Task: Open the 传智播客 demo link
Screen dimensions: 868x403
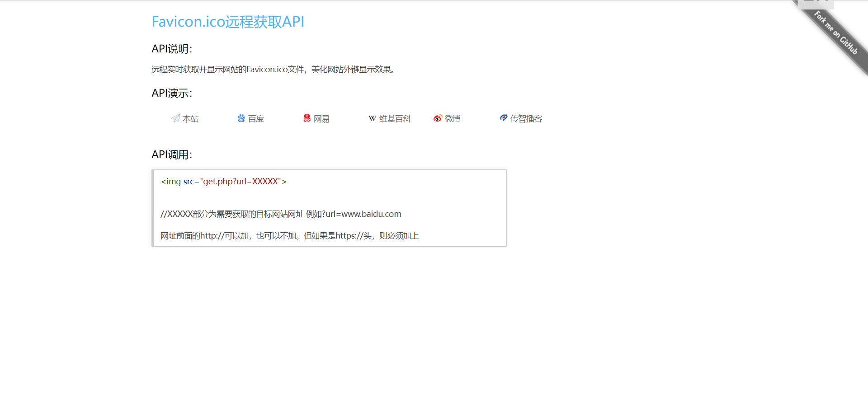Action: pyautogui.click(x=526, y=118)
